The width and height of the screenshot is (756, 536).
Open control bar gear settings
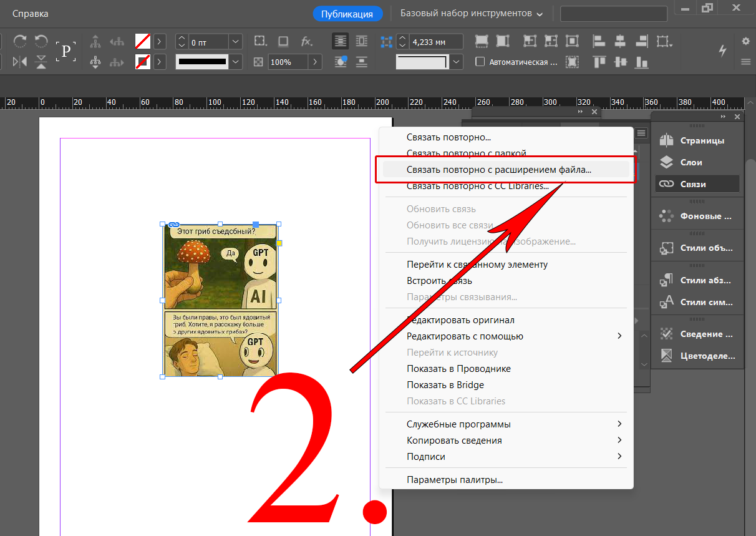pyautogui.click(x=745, y=41)
